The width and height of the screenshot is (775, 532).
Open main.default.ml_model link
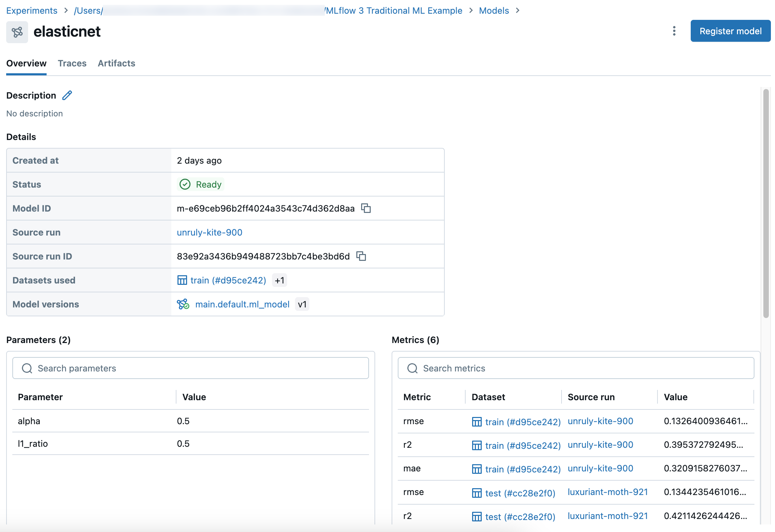242,304
